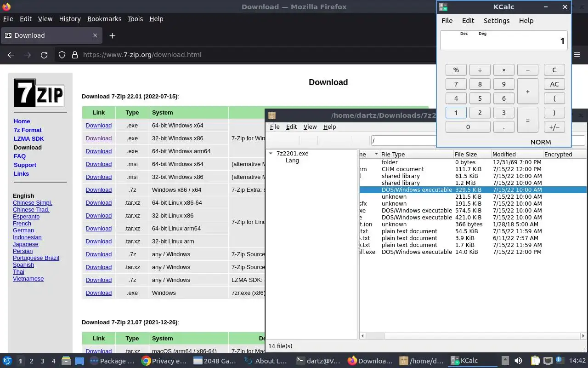Click the padlock site security icon
The height and width of the screenshot is (368, 588).
tap(75, 55)
